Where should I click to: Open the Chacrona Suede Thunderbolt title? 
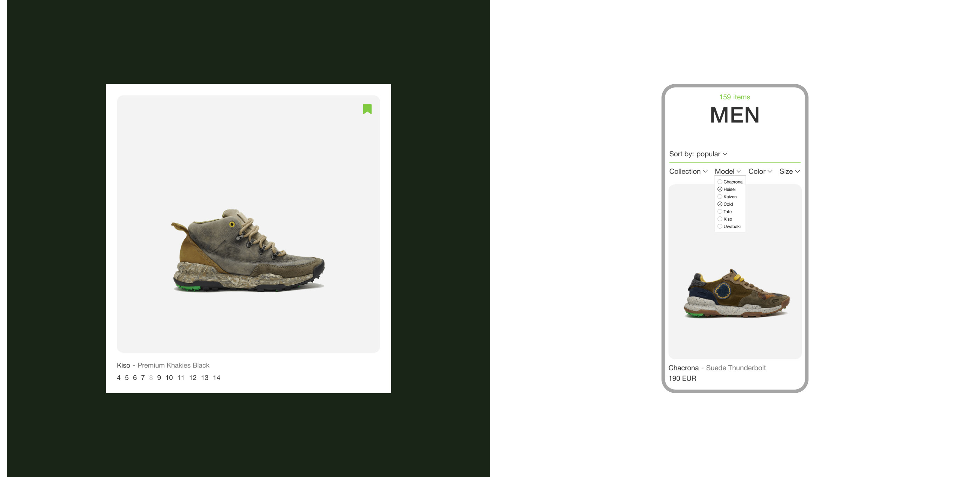[717, 368]
